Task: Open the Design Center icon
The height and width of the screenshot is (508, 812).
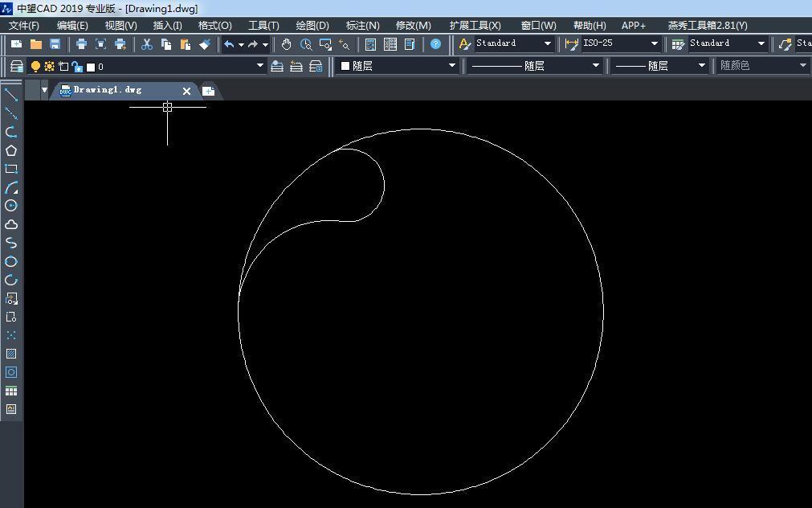Action: pos(390,44)
